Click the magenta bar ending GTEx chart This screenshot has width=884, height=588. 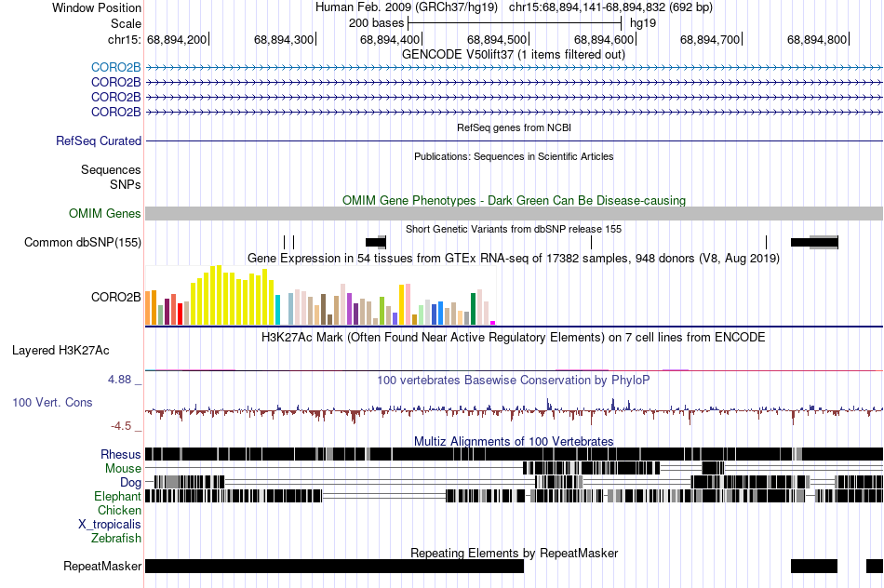coord(493,323)
